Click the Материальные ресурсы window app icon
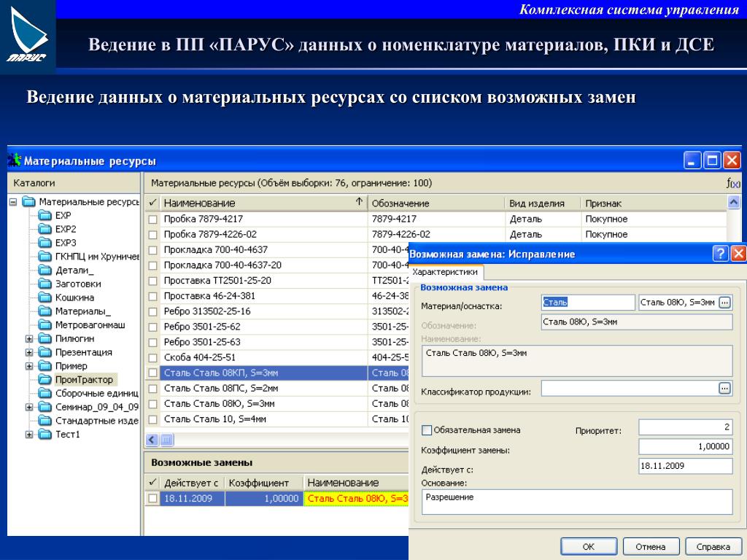This screenshot has height=560, width=747. coord(15,160)
